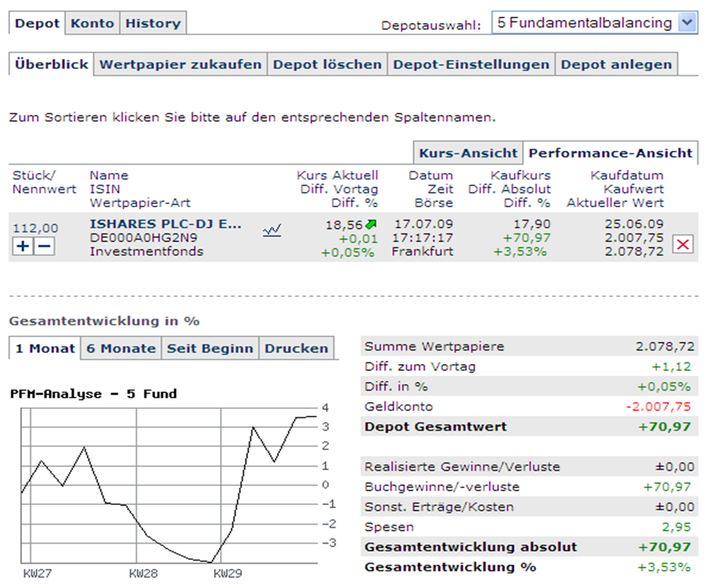Open the chart icon beside ISHARES fund
The height and width of the screenshot is (588, 711).
(x=272, y=231)
